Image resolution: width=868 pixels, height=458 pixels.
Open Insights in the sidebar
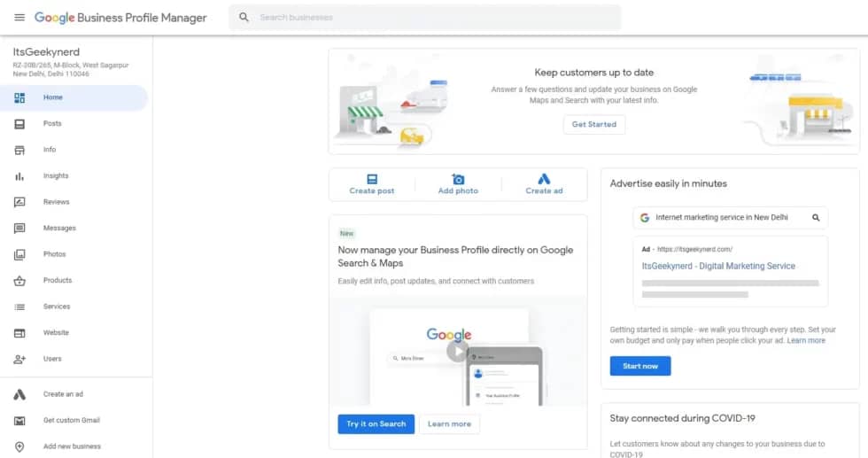(56, 175)
